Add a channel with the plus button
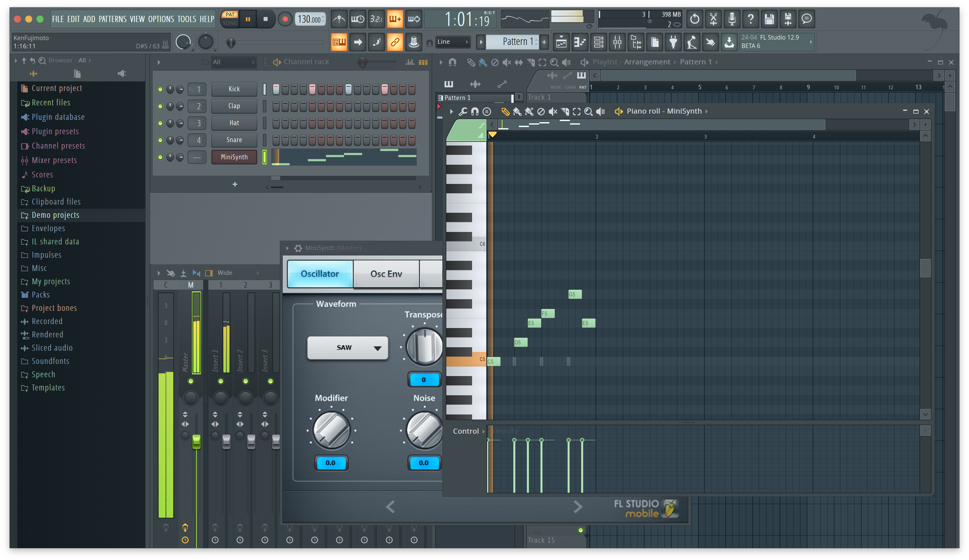 pyautogui.click(x=235, y=185)
